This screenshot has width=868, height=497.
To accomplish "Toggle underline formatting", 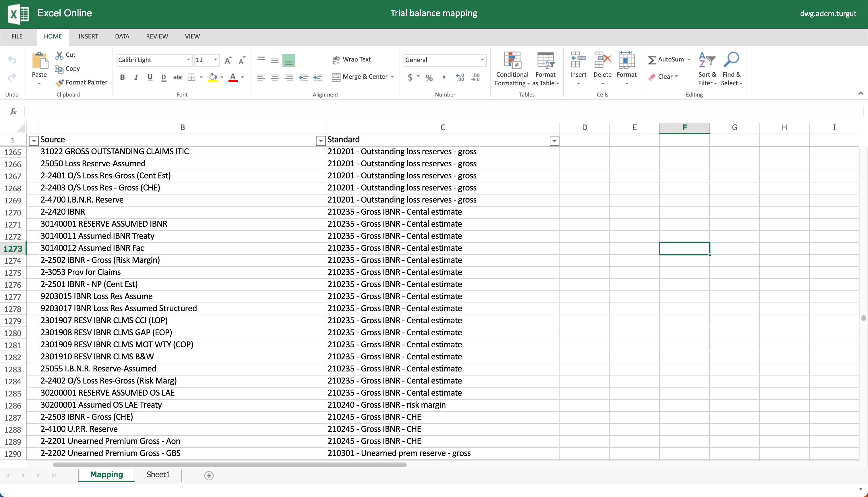I will point(150,78).
